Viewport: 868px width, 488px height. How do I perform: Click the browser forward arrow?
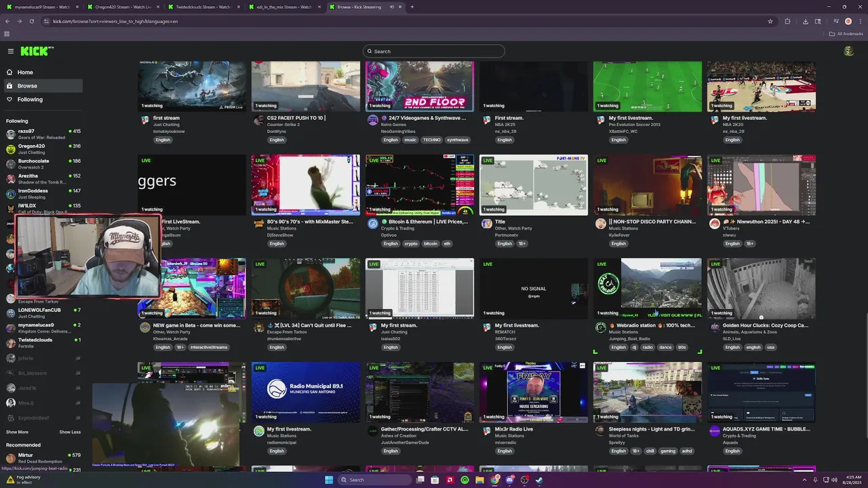tap(19, 21)
